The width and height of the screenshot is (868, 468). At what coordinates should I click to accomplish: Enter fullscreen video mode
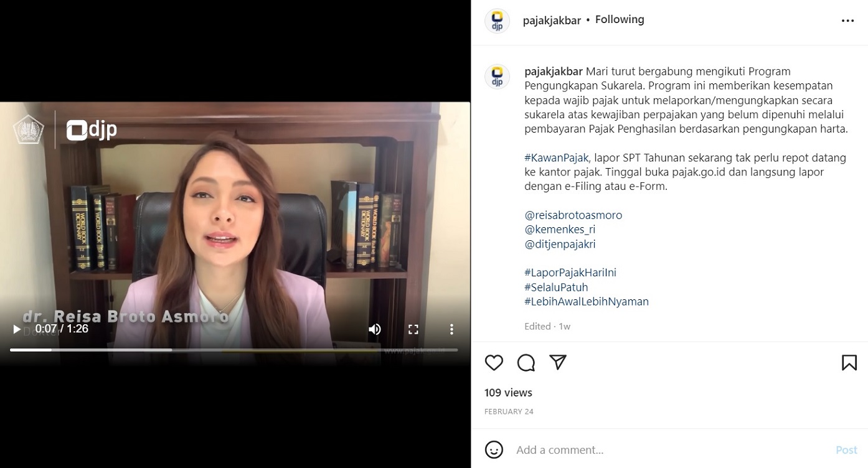pos(413,329)
